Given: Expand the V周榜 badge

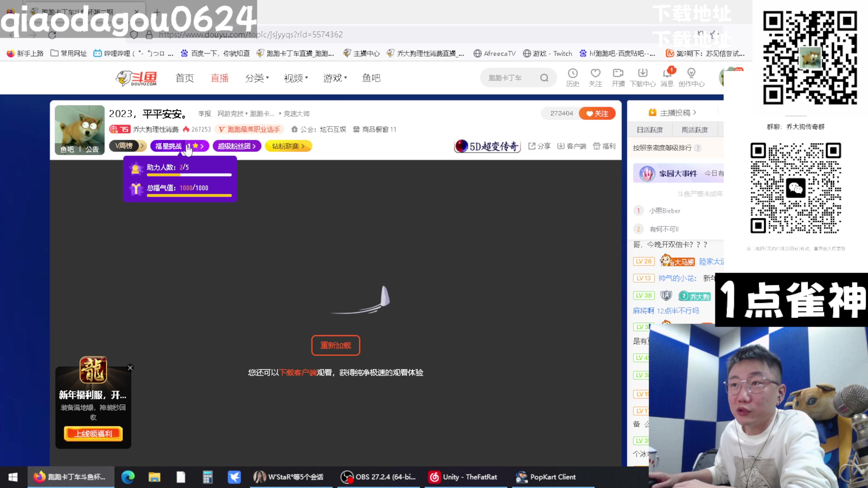Looking at the screenshot, I should (x=127, y=146).
